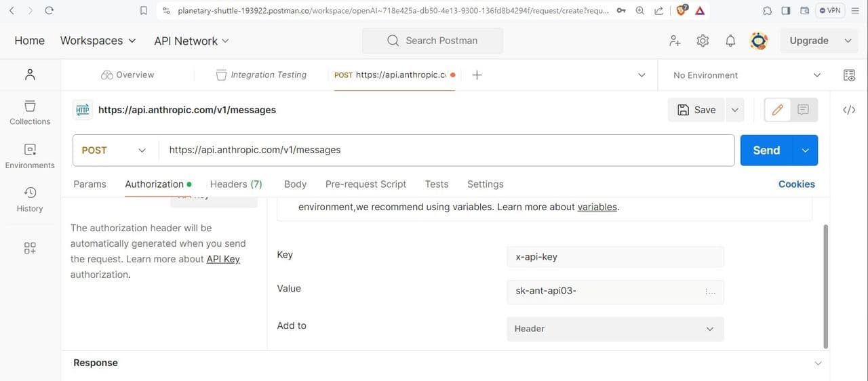Open the environment quick look icon

849,75
